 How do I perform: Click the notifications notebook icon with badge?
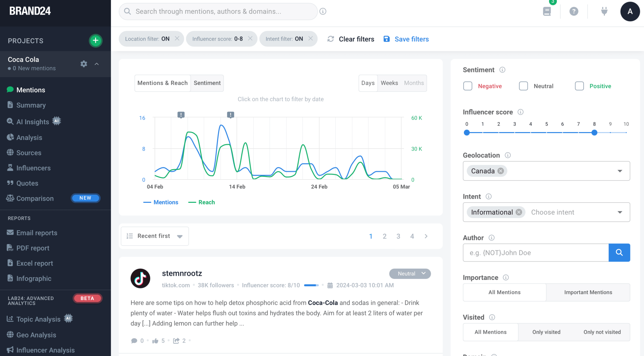[547, 11]
